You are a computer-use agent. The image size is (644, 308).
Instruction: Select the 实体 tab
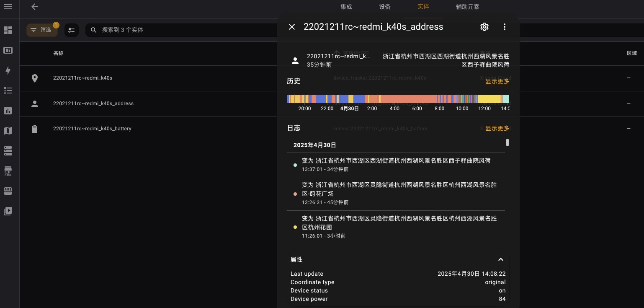tap(423, 7)
